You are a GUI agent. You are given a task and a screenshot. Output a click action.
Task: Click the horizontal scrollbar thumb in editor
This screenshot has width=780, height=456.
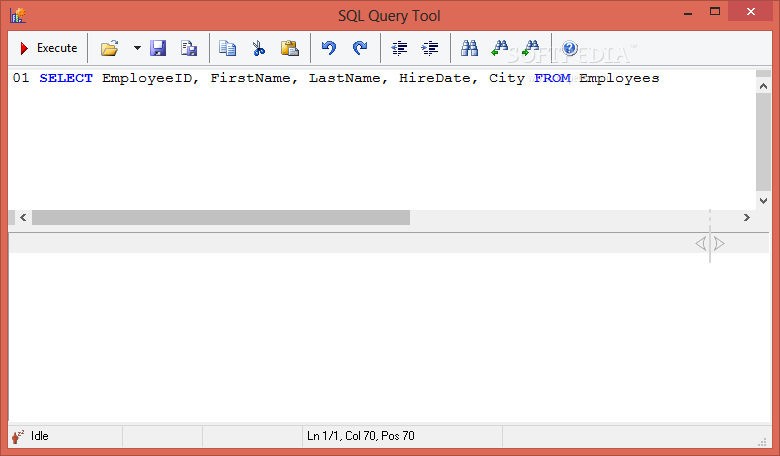(x=221, y=217)
